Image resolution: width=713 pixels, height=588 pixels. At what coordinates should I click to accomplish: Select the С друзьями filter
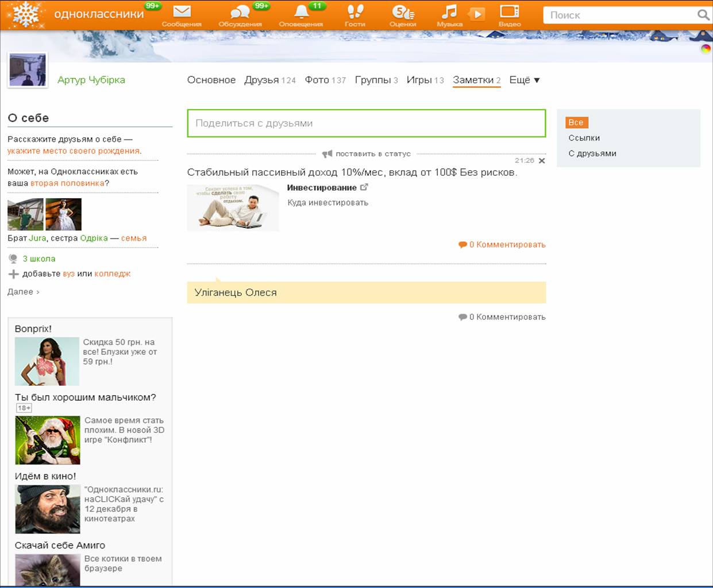click(x=592, y=153)
